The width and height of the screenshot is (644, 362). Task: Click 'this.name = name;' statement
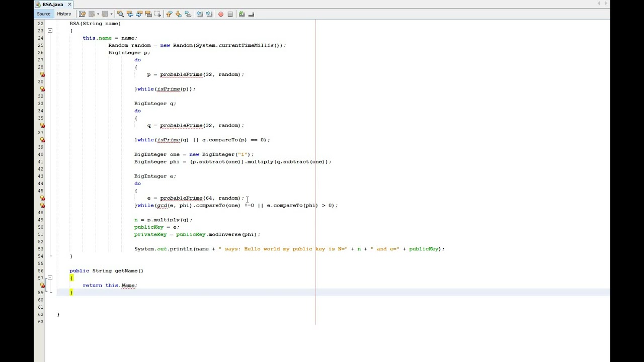pyautogui.click(x=110, y=38)
